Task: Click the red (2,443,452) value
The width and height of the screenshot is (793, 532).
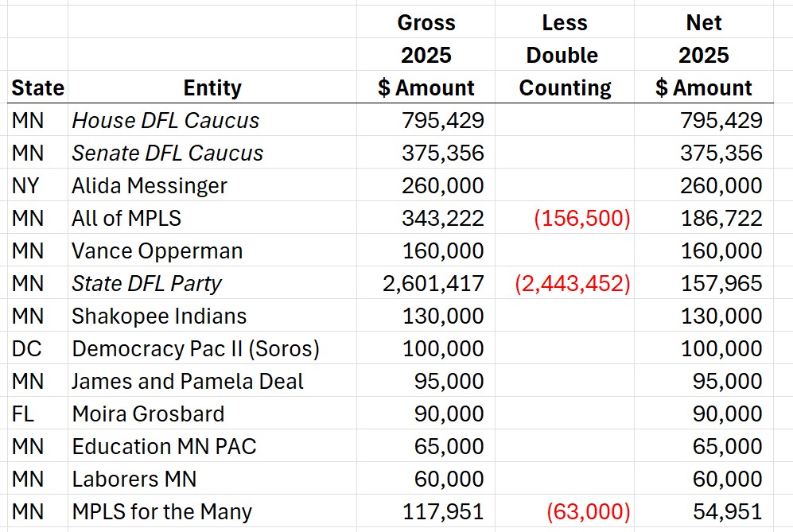Action: 572,283
